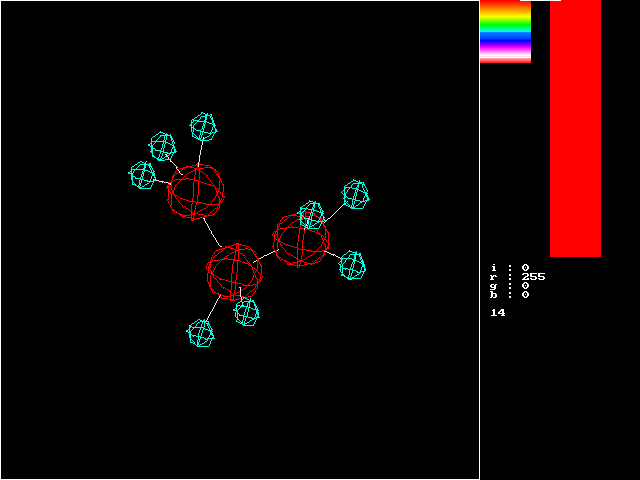Click the i : 0 index readout
Screen dimensions: 640x480
coord(510,268)
